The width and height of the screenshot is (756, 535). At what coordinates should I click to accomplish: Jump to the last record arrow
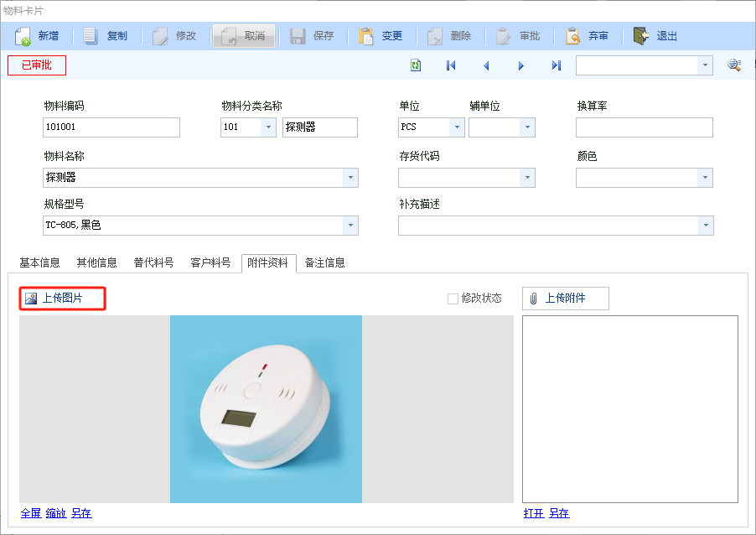[x=557, y=65]
